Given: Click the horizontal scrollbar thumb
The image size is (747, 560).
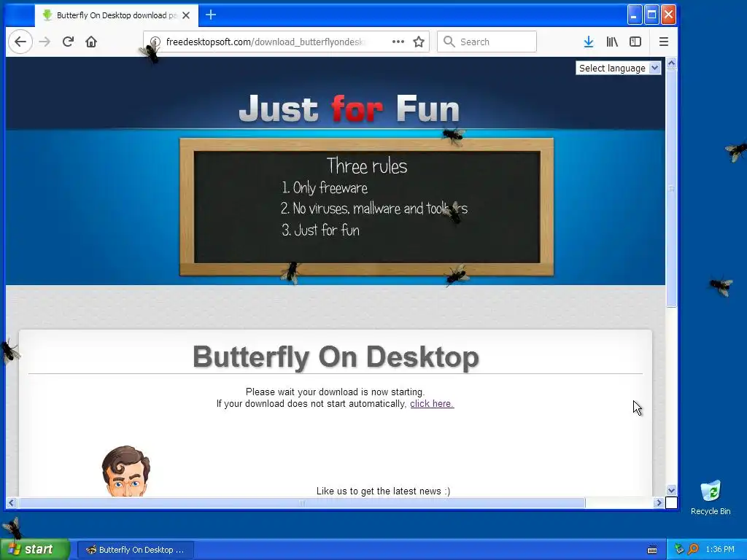Looking at the screenshot, I should click(301, 502).
